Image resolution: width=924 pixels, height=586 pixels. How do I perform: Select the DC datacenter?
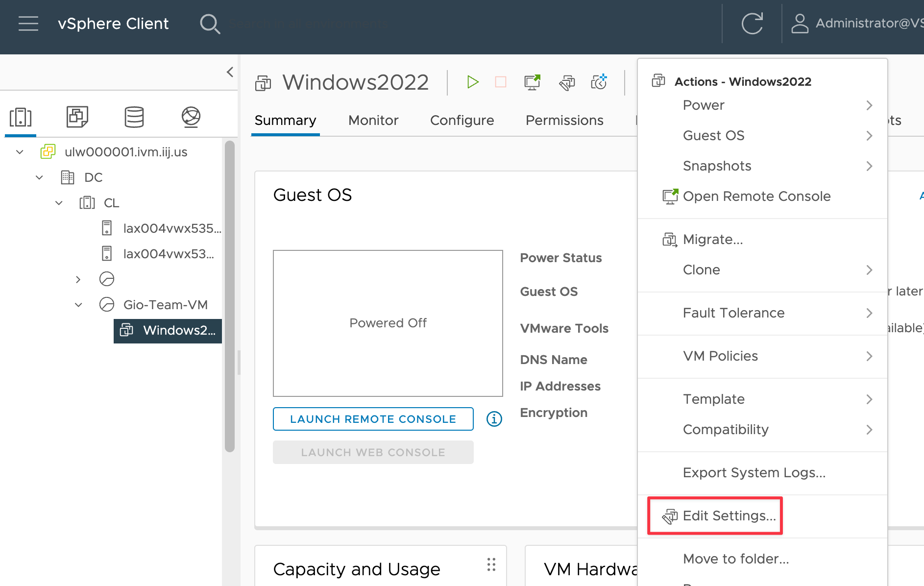pos(93,177)
